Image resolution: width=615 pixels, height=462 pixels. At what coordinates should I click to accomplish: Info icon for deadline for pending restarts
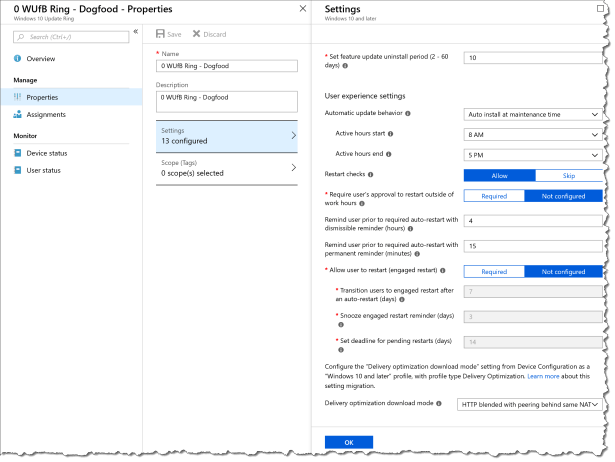coord(341,349)
